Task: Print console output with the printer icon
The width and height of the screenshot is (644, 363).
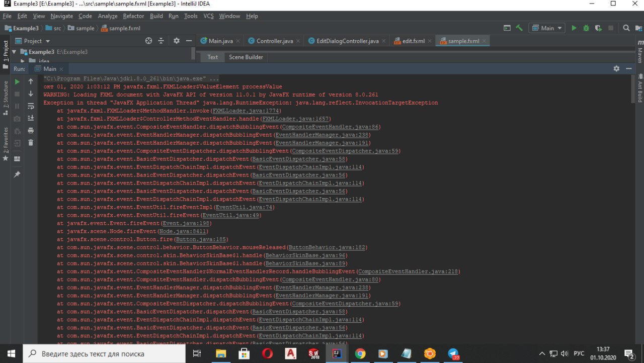Action: tap(31, 131)
